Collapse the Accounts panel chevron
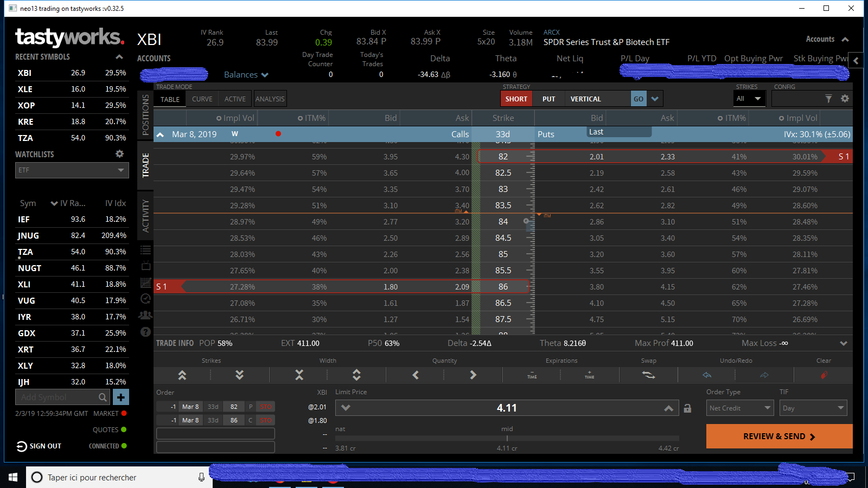This screenshot has width=868, height=488. click(x=845, y=40)
